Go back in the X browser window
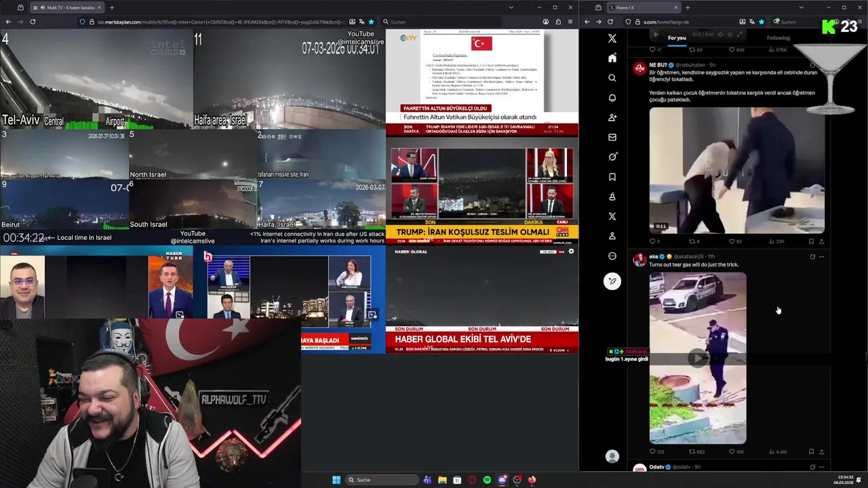This screenshot has width=868, height=488. [587, 22]
